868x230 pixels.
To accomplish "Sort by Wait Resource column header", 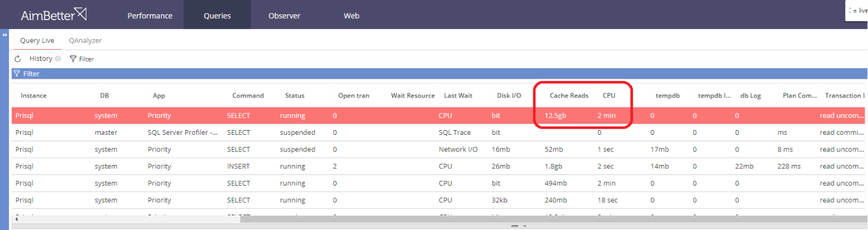I will pos(413,95).
